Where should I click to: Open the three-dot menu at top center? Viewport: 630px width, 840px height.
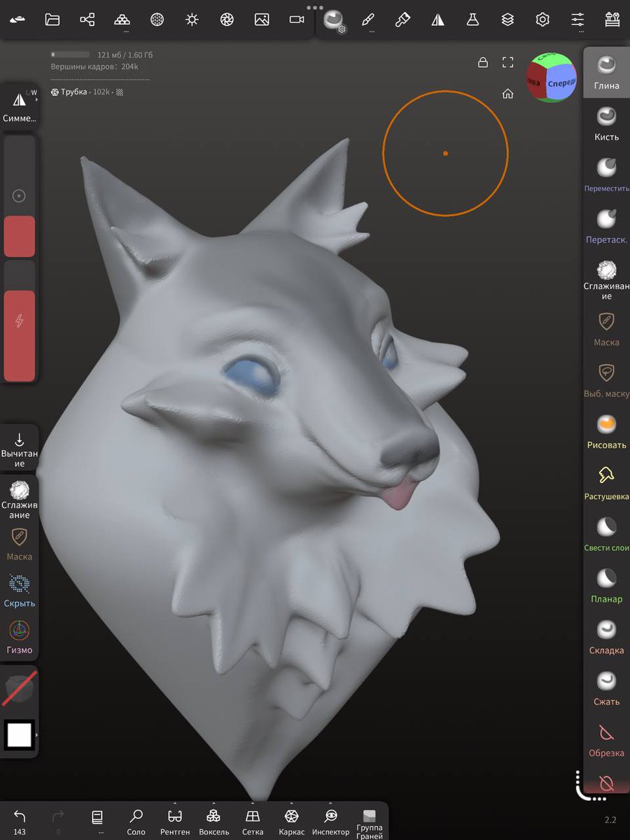point(315,8)
